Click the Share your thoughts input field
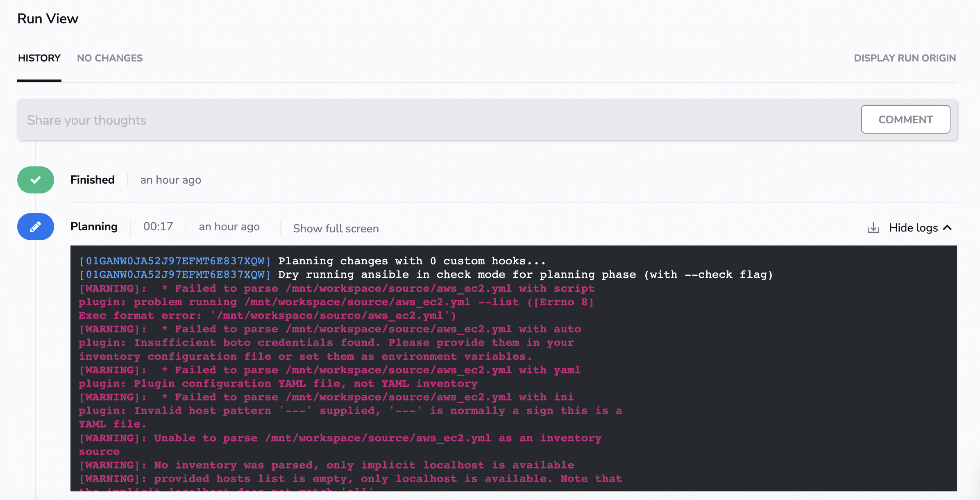The width and height of the screenshot is (980, 500). [x=246, y=120]
